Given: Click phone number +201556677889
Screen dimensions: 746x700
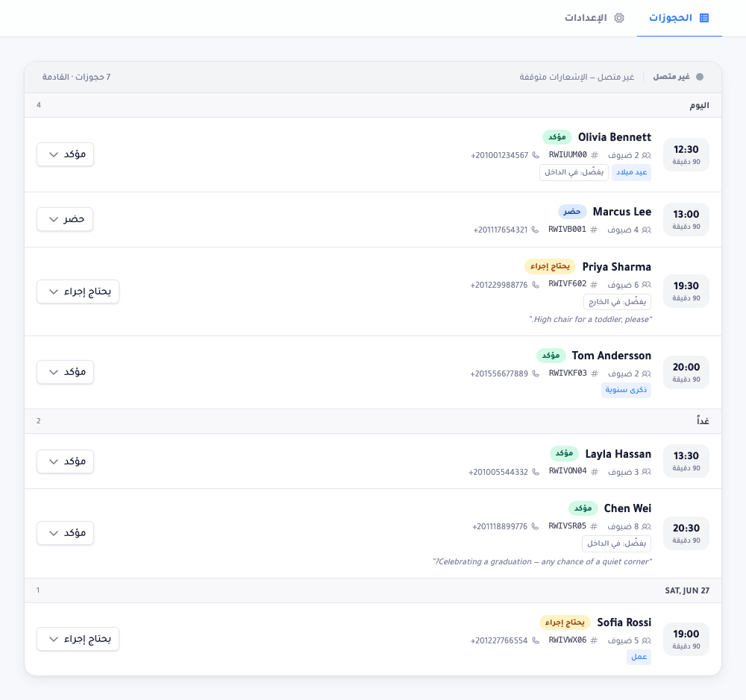Looking at the screenshot, I should pos(499,373).
